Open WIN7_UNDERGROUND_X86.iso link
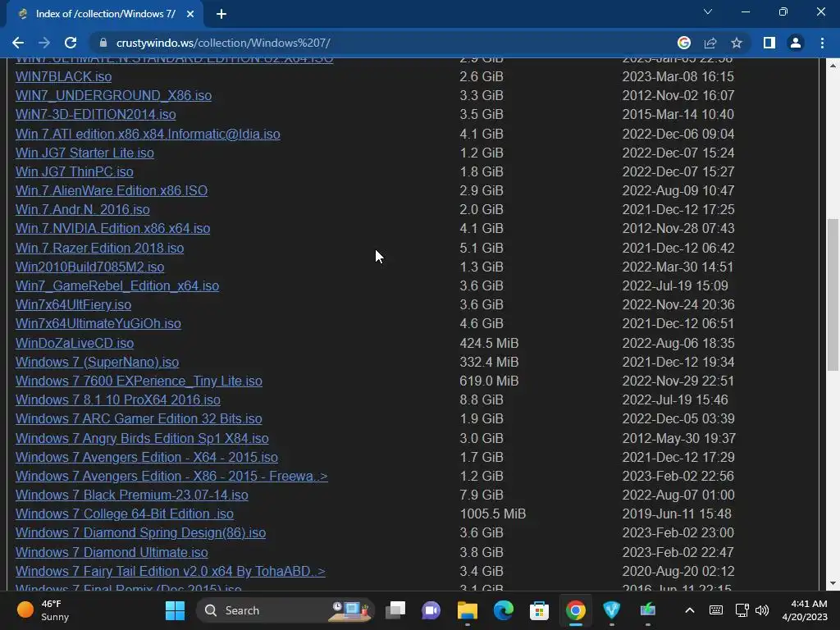840x630 pixels. tap(113, 95)
